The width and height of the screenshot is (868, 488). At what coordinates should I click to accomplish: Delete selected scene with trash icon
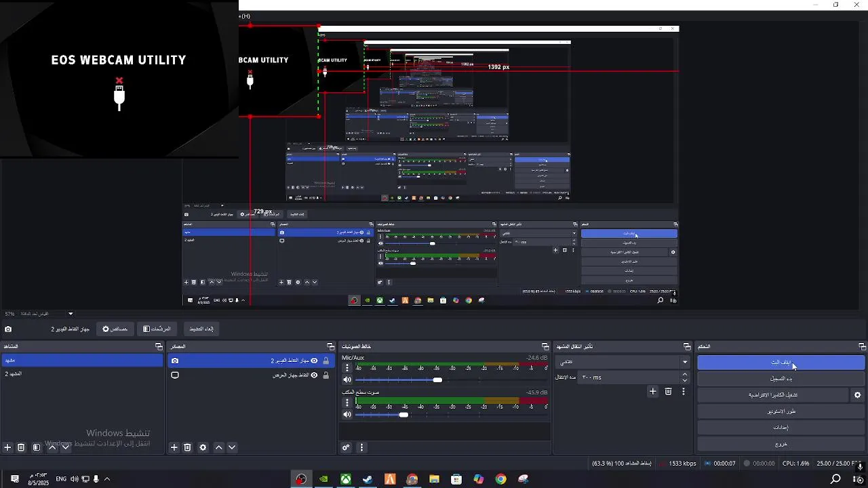[21, 447]
